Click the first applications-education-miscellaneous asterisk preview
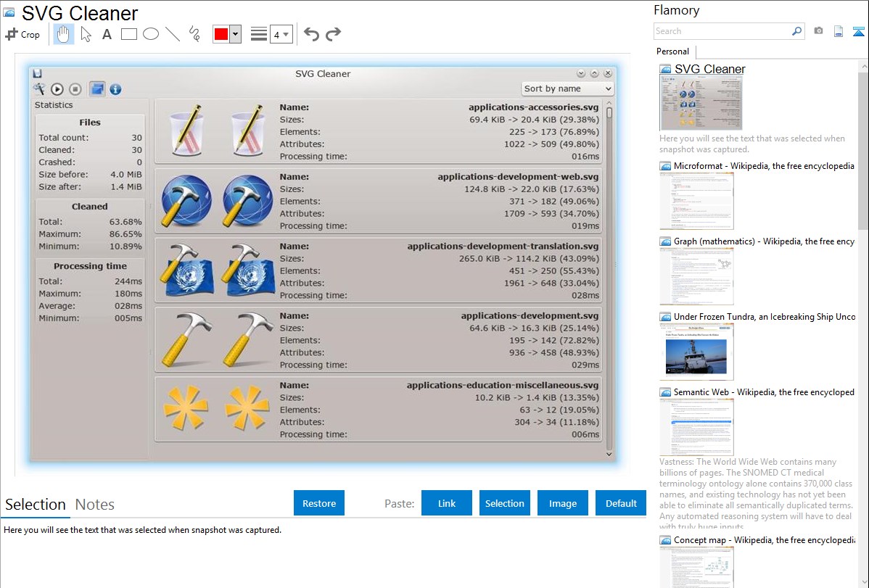Viewport: 869px width, 588px height. click(186, 408)
